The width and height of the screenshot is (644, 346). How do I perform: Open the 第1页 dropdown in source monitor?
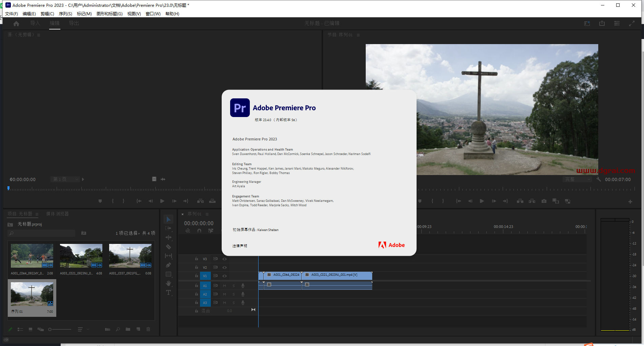coord(65,179)
